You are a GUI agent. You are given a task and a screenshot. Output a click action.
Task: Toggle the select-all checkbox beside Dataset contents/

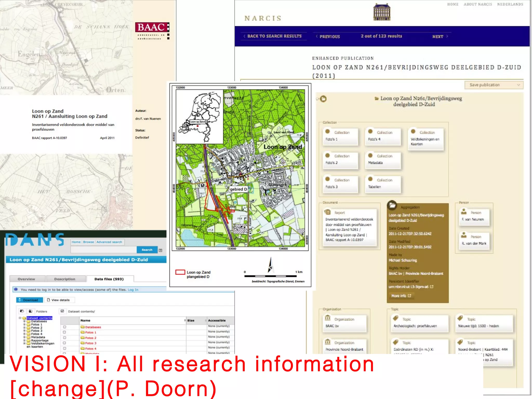coord(62,311)
